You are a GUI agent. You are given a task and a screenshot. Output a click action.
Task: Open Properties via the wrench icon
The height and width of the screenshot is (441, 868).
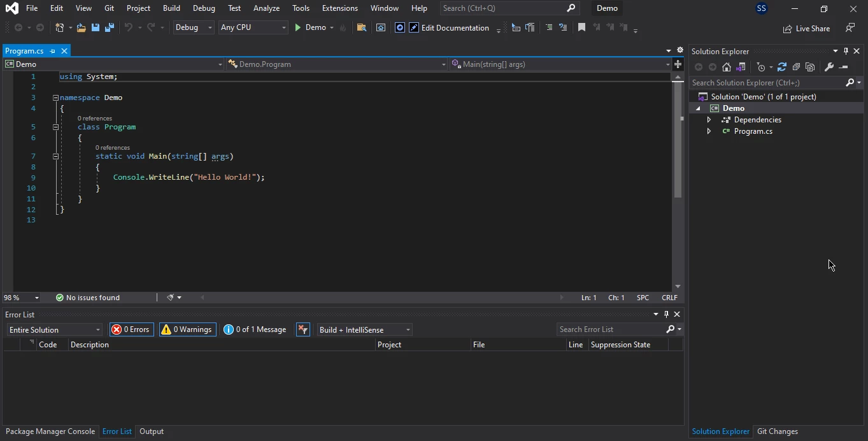pos(829,67)
